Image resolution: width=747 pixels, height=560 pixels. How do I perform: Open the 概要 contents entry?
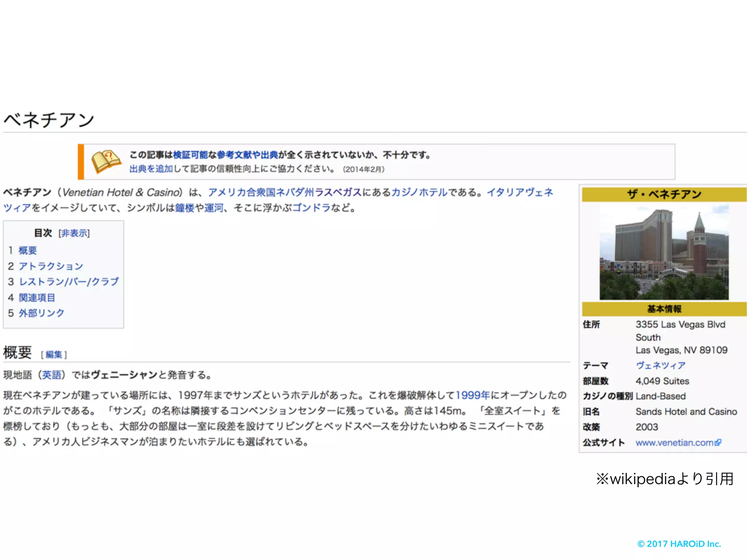coord(28,250)
